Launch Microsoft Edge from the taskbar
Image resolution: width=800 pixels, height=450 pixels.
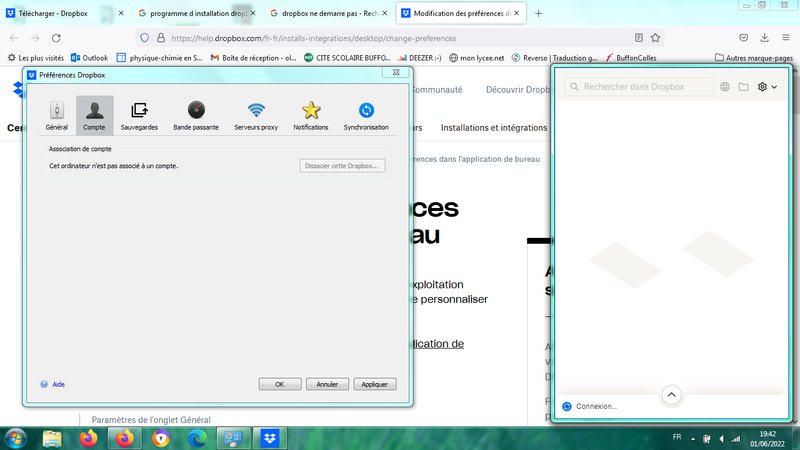click(197, 438)
